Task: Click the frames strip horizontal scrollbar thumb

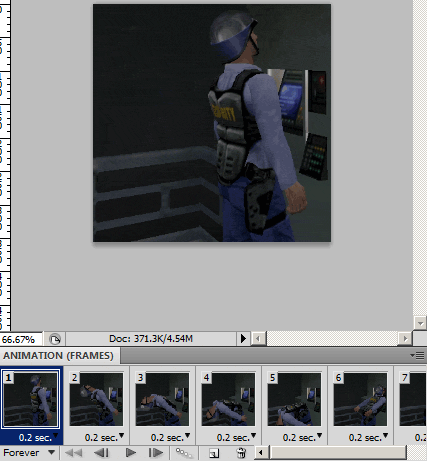Action: click(x=337, y=453)
